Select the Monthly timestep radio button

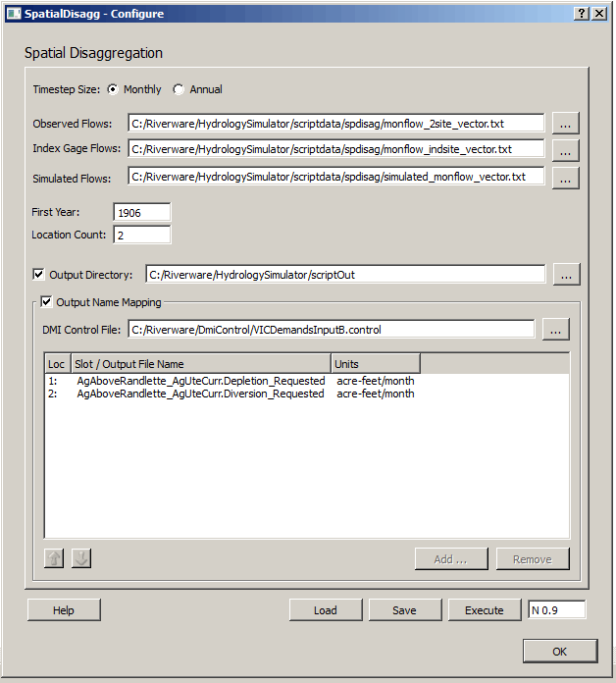[x=113, y=89]
